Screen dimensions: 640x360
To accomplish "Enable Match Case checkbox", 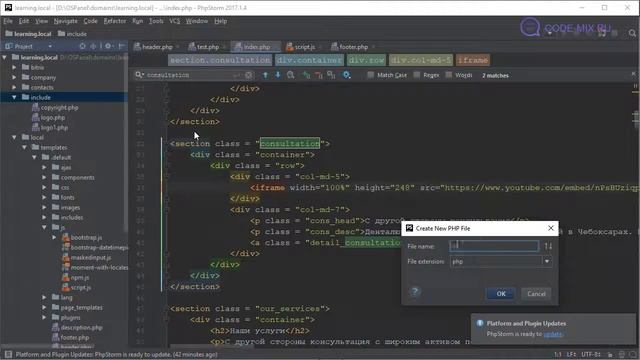I will click(370, 75).
